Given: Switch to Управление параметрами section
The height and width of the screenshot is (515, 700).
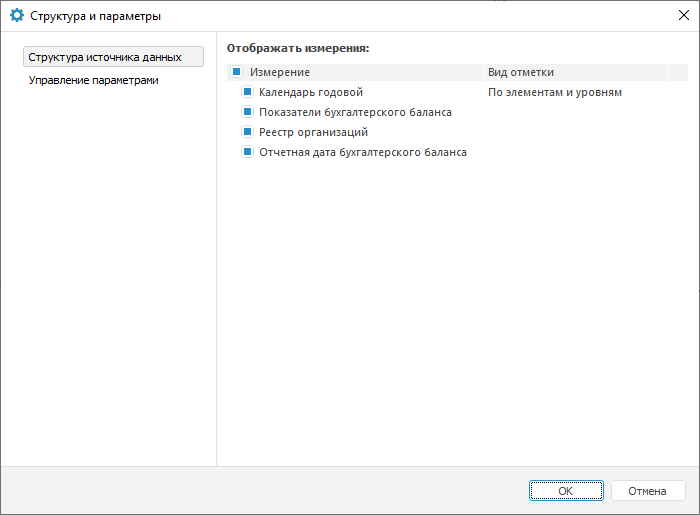Looking at the screenshot, I should click(x=94, y=80).
